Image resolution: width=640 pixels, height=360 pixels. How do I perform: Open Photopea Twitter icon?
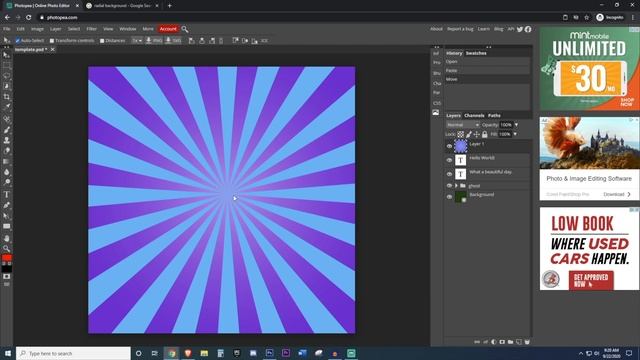tap(520, 29)
